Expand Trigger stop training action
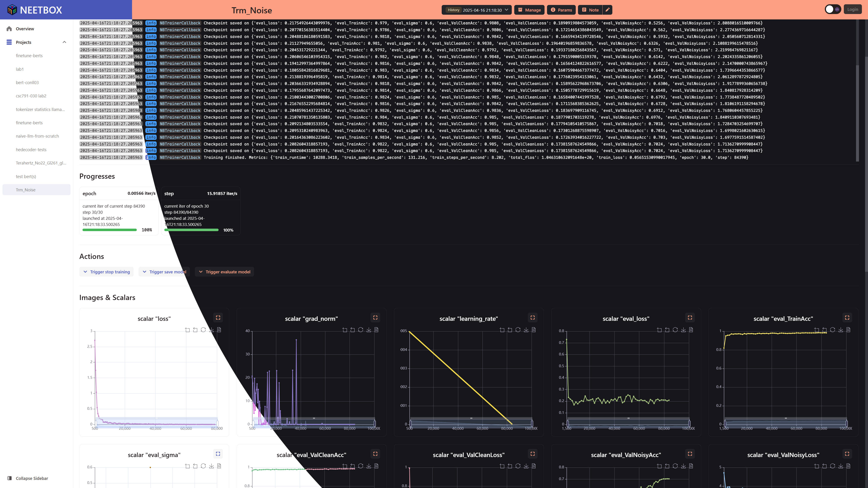This screenshot has width=868, height=488. point(106,272)
